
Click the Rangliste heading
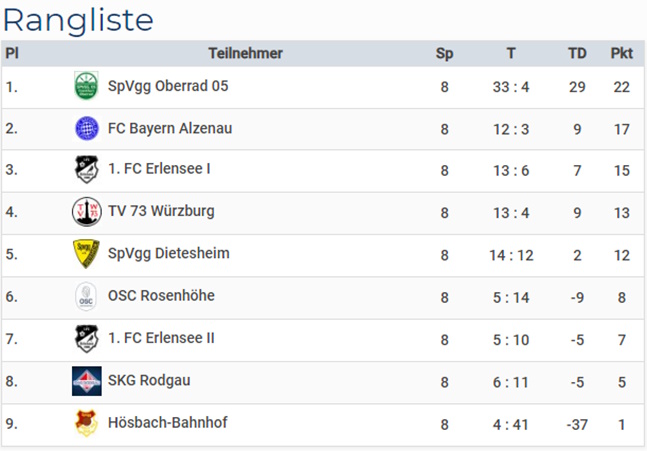click(78, 21)
